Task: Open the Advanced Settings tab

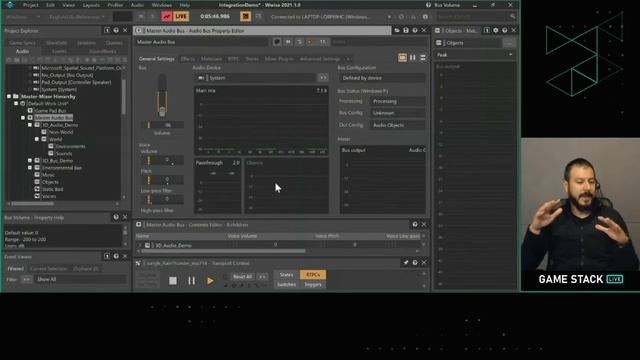Action: [x=320, y=59]
